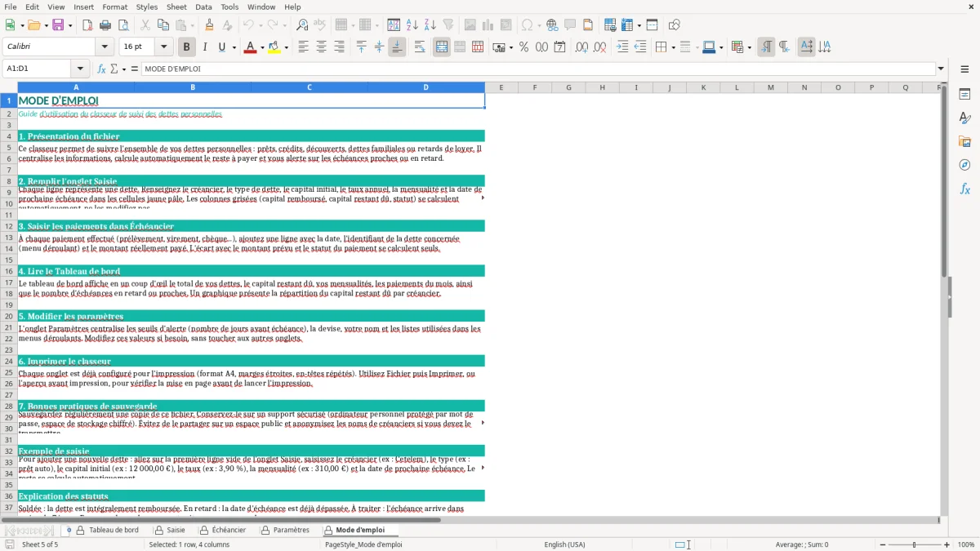The height and width of the screenshot is (551, 980).
Task: Open the font color dropdown arrow
Action: coord(261,47)
